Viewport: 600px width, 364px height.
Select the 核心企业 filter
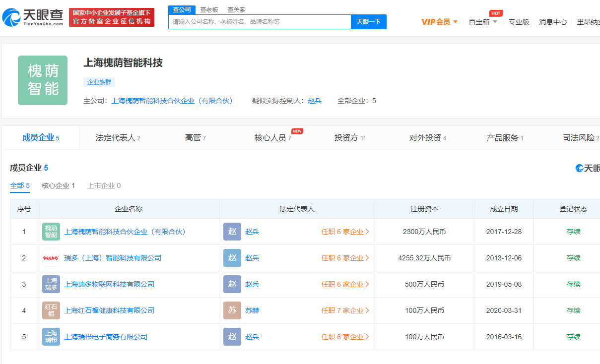(58, 185)
